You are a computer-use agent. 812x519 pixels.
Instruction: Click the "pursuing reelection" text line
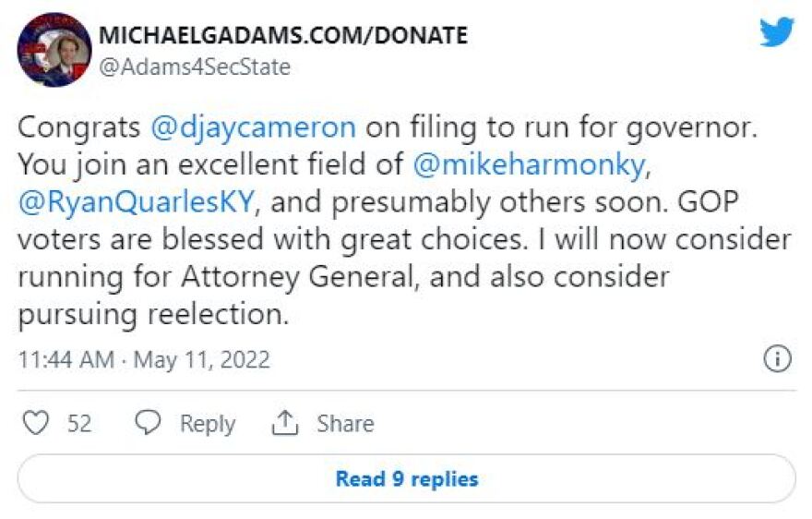click(152, 315)
